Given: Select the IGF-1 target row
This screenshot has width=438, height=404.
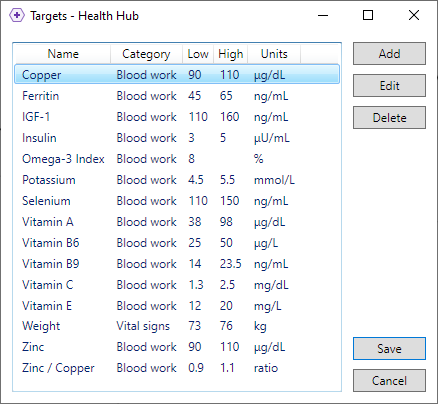Looking at the screenshot, I should tap(177, 117).
